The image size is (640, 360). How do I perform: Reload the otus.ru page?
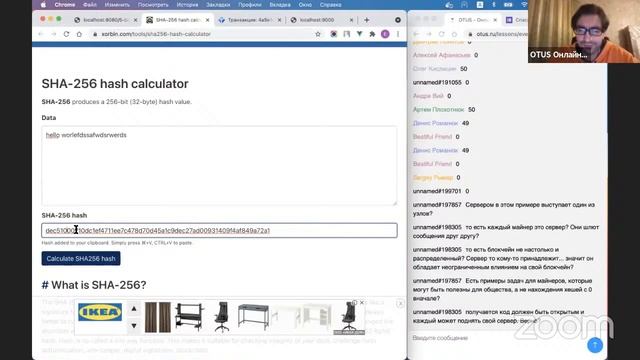pos(442,34)
